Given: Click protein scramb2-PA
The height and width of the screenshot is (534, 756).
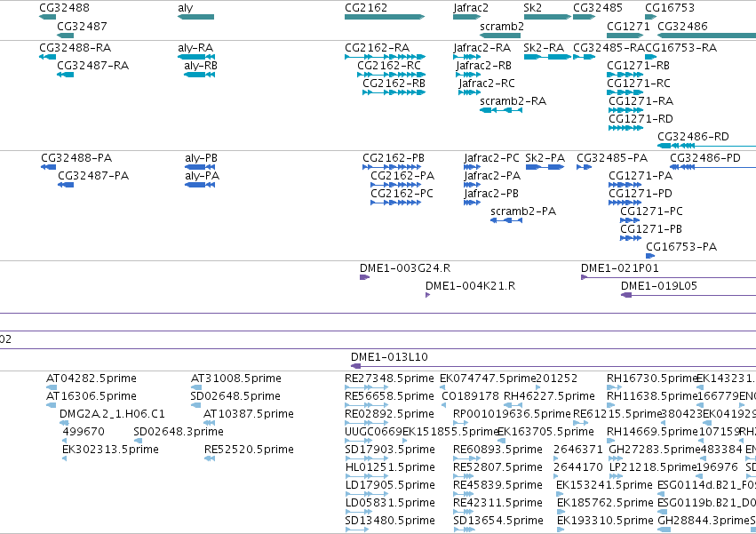Looking at the screenshot, I should tap(506, 220).
